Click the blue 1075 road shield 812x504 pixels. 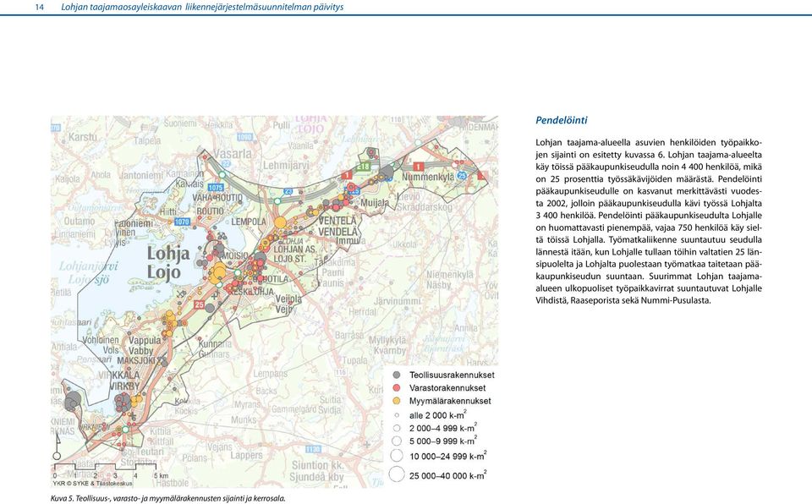pyautogui.click(x=216, y=188)
